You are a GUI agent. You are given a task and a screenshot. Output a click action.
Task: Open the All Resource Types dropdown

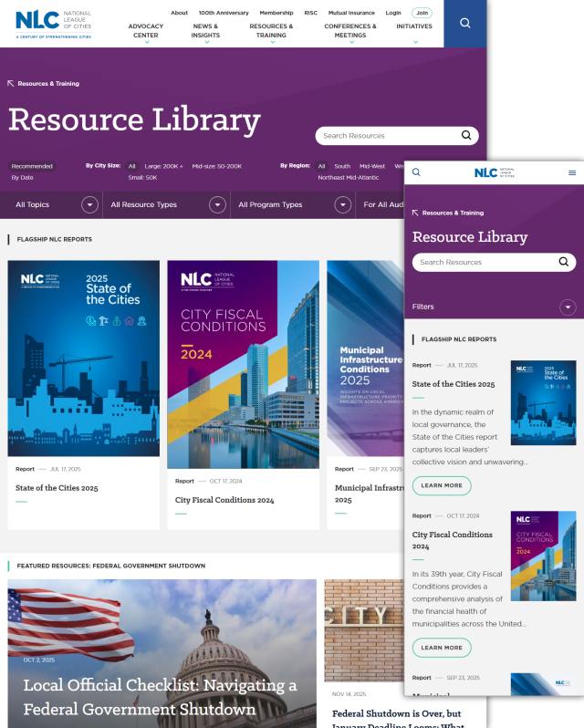pos(217,205)
